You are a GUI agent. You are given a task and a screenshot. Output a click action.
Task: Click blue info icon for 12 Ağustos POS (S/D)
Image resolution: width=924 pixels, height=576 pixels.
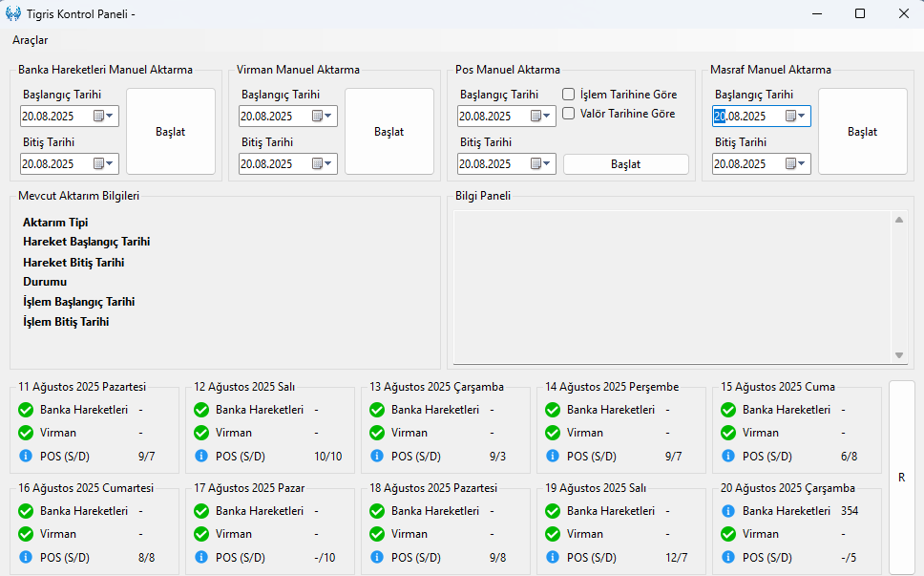point(201,457)
